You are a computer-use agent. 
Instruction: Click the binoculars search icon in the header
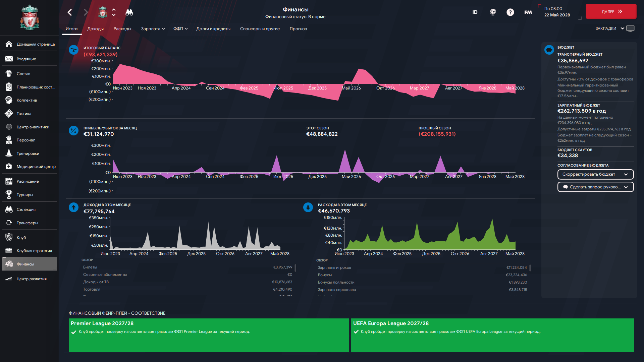(x=129, y=12)
